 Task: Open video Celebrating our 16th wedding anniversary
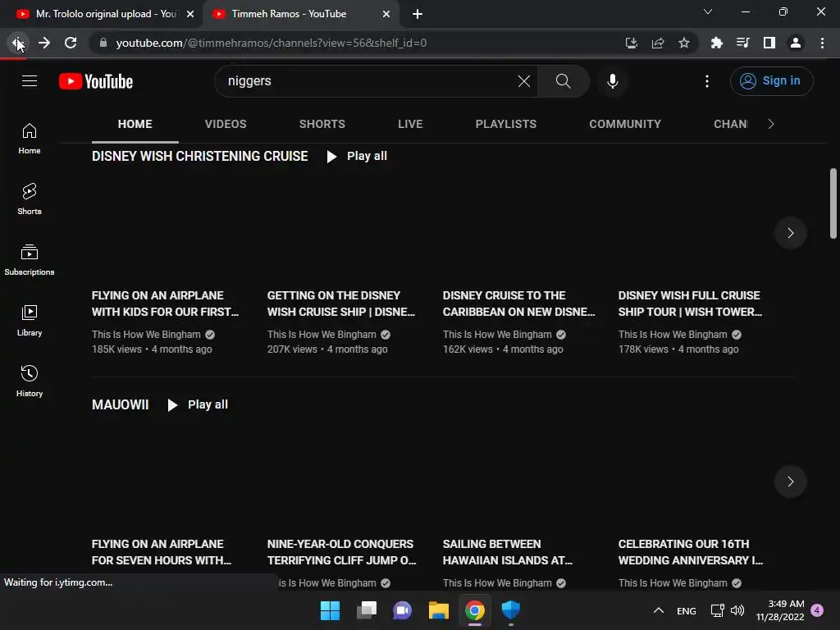click(x=691, y=552)
